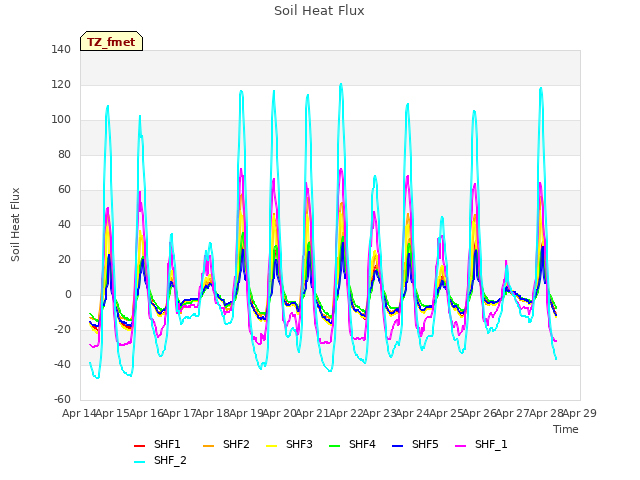Click the red SHF1 legend color marker
This screenshot has height=480, width=640.
pos(140,445)
